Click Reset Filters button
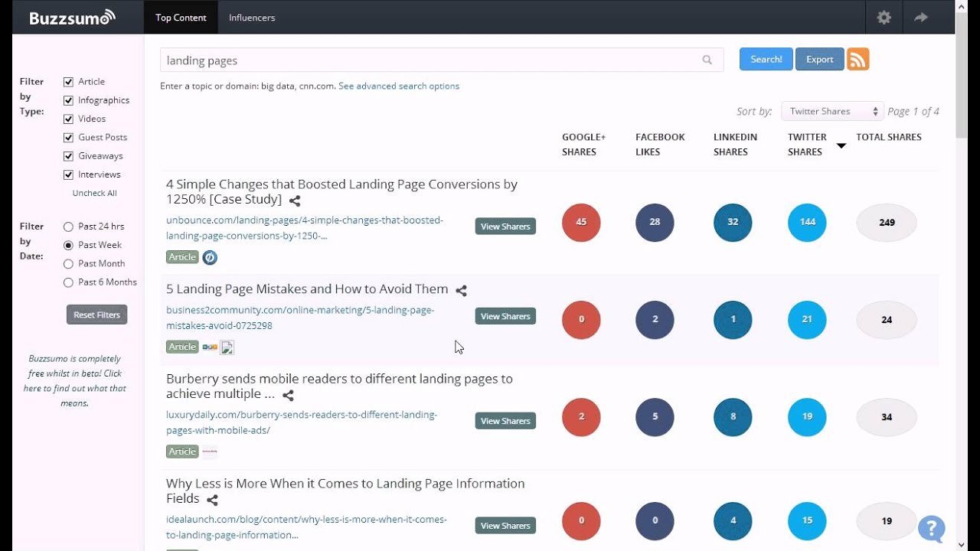The height and width of the screenshot is (551, 980). coord(97,315)
